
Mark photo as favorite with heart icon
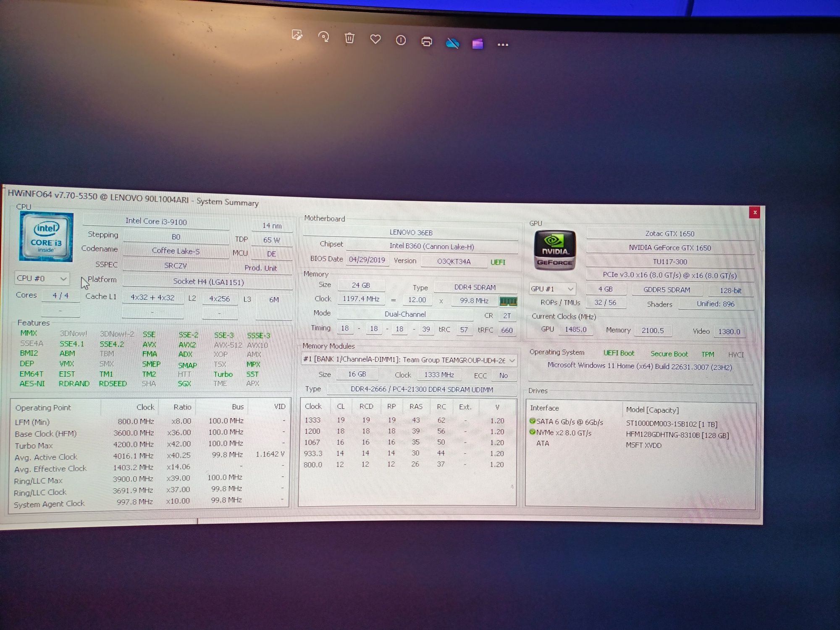(375, 39)
